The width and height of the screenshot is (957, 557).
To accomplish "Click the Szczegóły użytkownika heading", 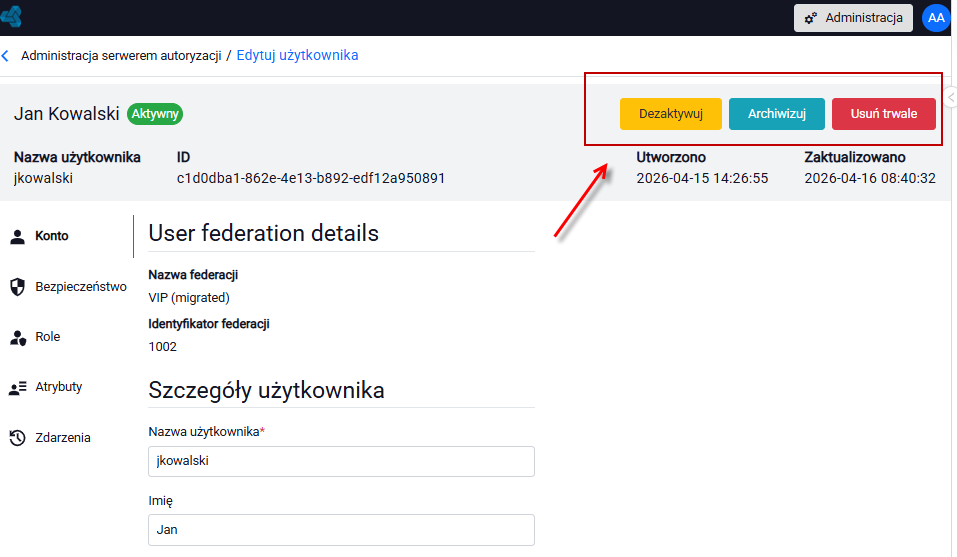I will click(266, 390).
